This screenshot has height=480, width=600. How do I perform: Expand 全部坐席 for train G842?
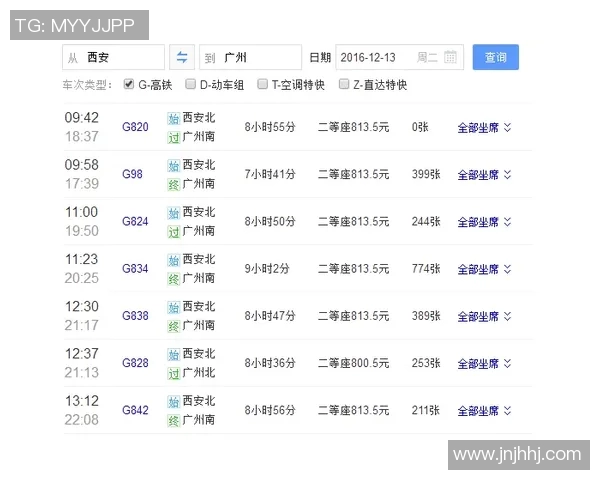coord(484,411)
